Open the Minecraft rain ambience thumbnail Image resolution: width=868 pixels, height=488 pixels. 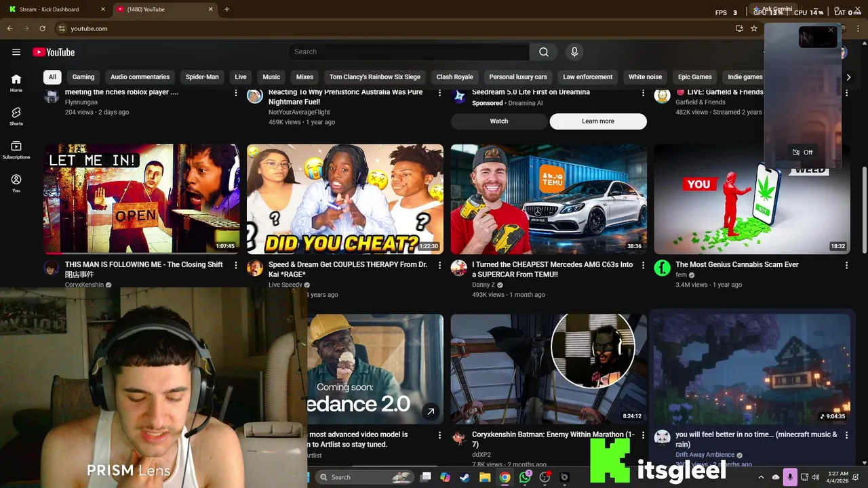pos(752,369)
